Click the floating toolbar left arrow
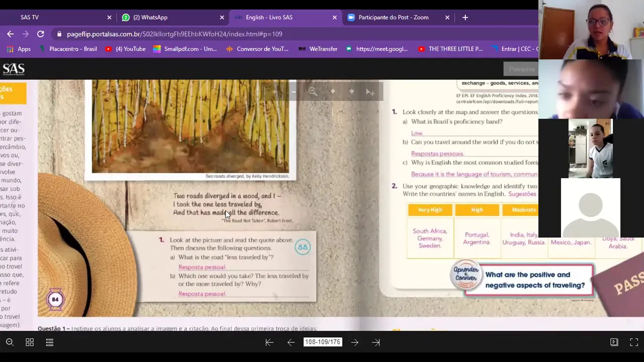644x362 pixels. tap(333, 92)
